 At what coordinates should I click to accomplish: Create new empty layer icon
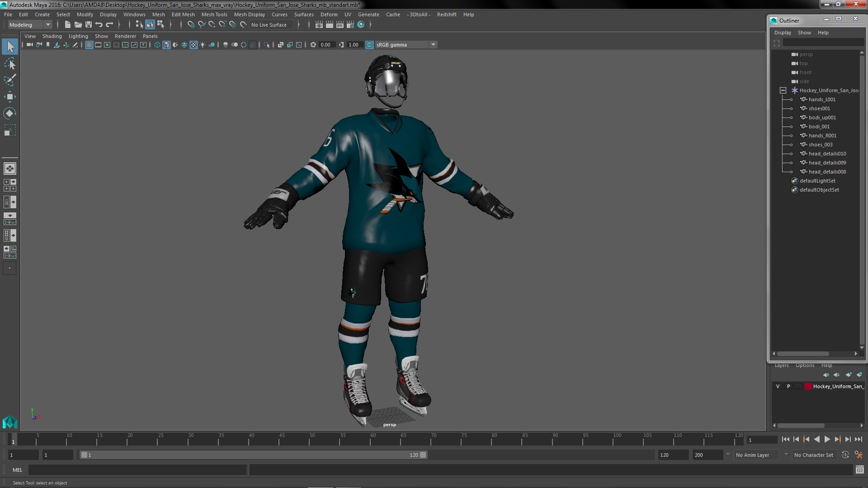coord(849,375)
